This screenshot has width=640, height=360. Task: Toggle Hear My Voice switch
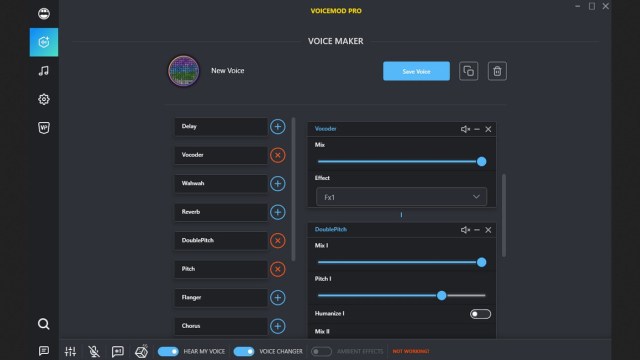(x=168, y=351)
